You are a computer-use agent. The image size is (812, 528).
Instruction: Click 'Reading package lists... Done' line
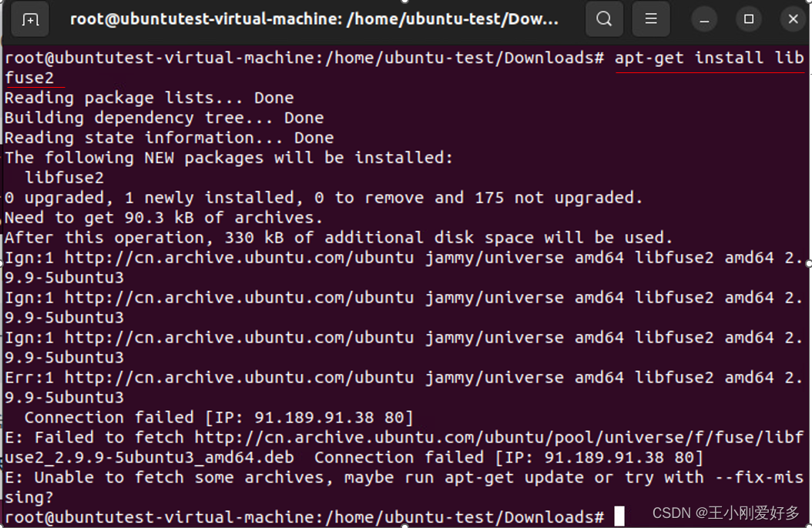pyautogui.click(x=149, y=98)
